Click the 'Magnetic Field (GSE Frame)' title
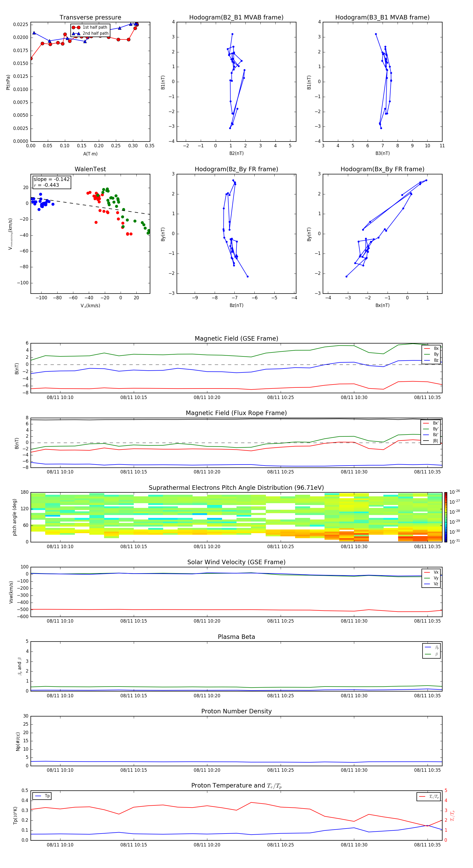The image size is (473, 868). point(236,339)
